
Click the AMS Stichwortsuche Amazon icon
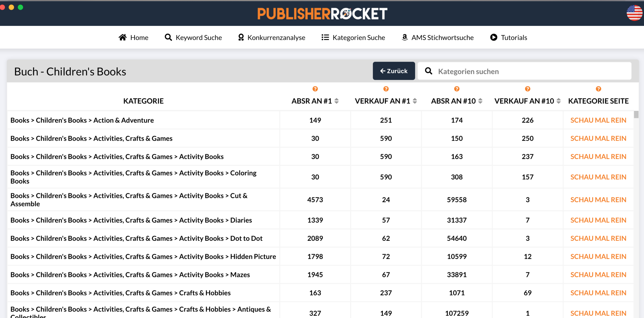pyautogui.click(x=405, y=37)
